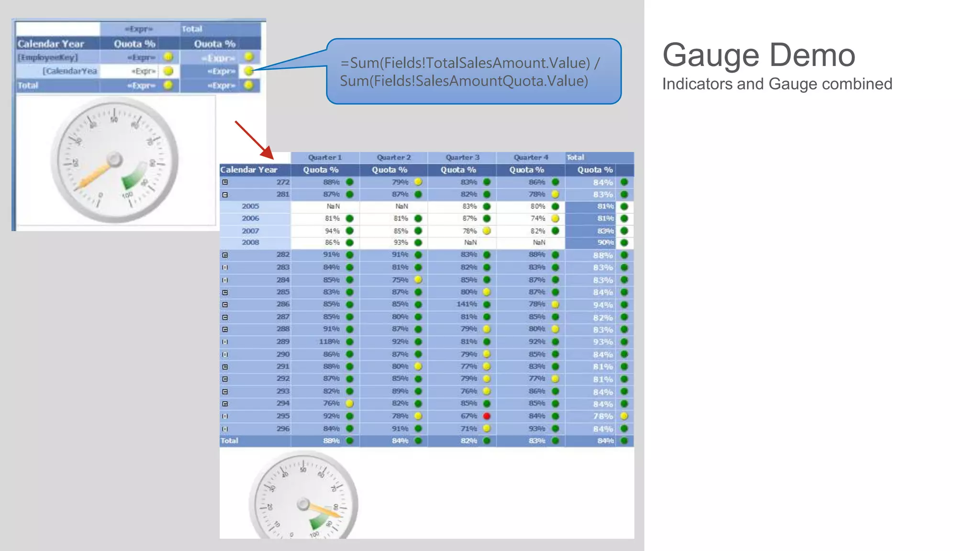The height and width of the screenshot is (551, 980).
Task: Expand employee row 294
Action: 225,404
